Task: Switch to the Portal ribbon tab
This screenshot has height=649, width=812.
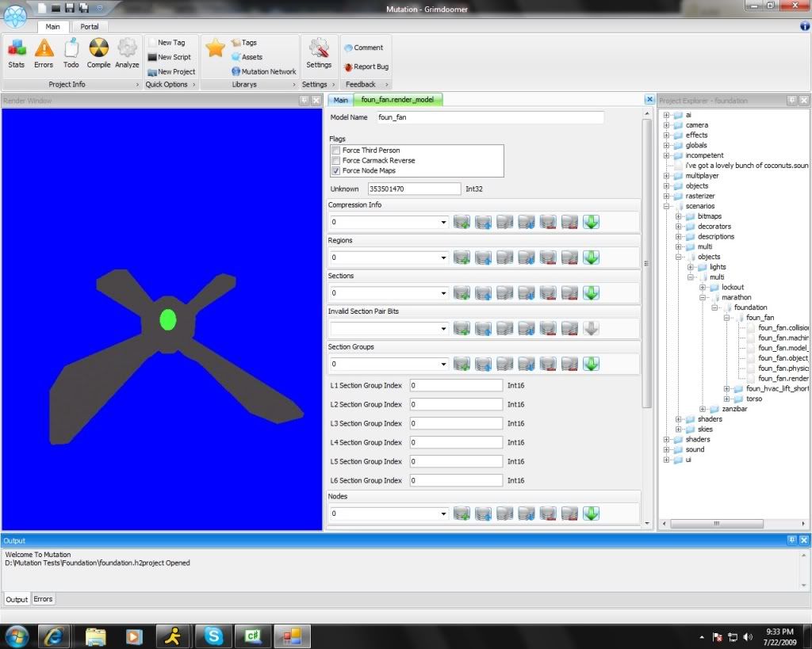Action: (x=89, y=26)
